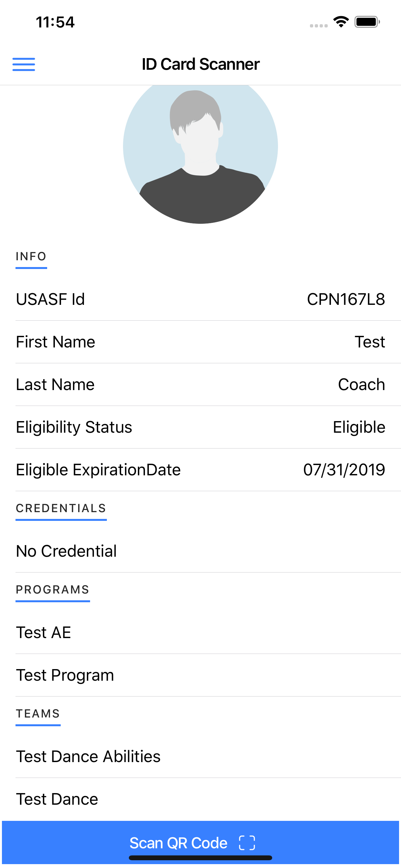Image resolution: width=401 pixels, height=868 pixels.
Task: Tap the USASF Id row
Action: click(x=200, y=299)
